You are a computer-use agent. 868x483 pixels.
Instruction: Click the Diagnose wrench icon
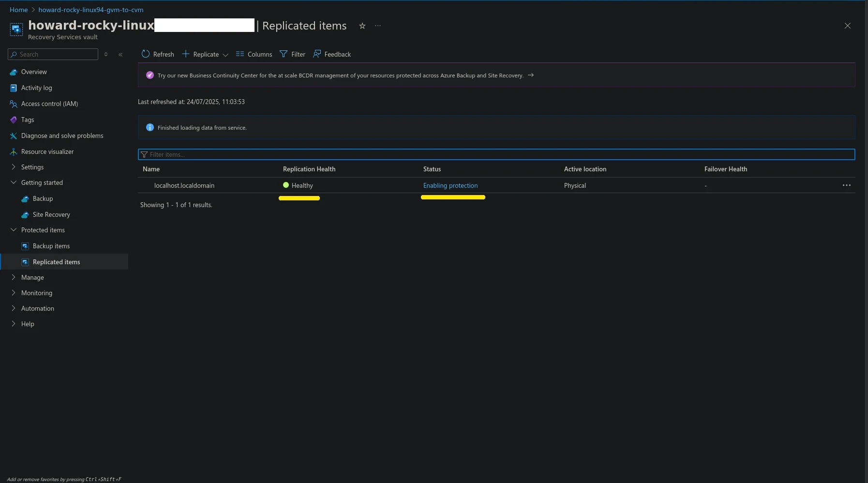coord(14,136)
